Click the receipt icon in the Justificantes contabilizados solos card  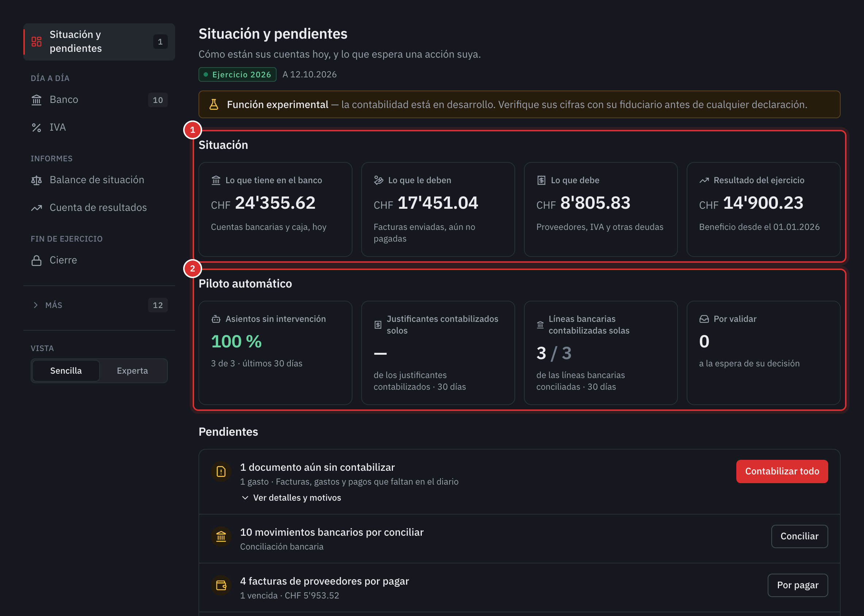click(x=378, y=325)
